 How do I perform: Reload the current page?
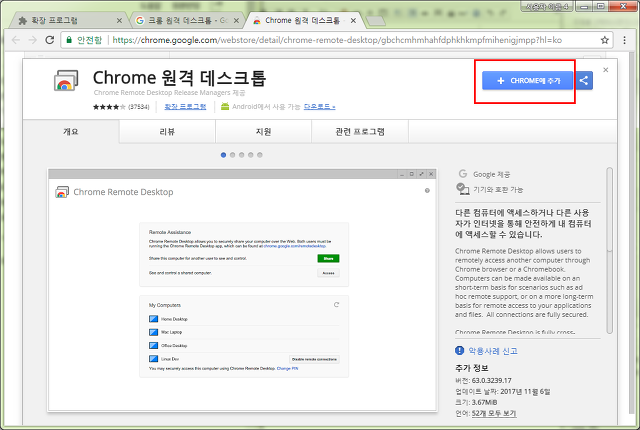point(50,40)
